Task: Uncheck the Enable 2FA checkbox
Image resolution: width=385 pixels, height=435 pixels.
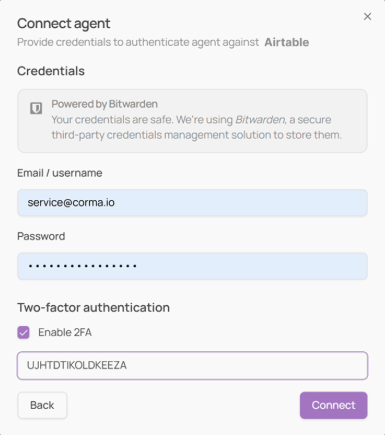Action: point(23,332)
